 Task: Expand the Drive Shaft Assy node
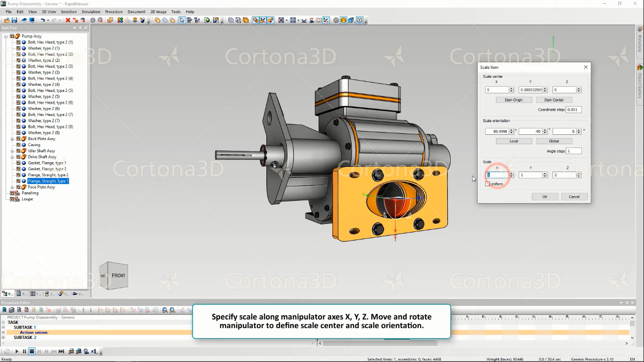13,157
